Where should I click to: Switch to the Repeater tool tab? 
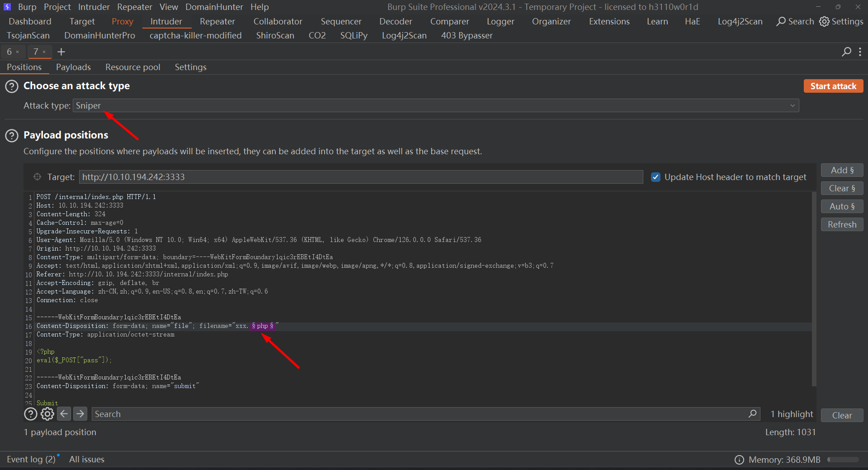(217, 21)
